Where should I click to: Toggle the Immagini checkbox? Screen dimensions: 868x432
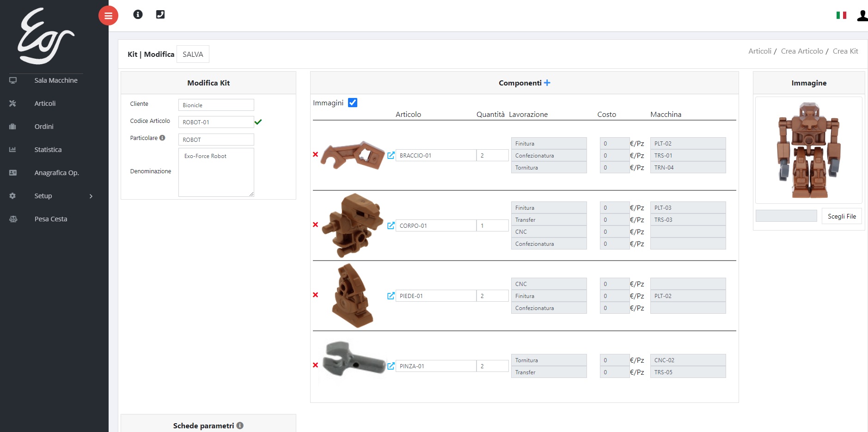coord(353,103)
